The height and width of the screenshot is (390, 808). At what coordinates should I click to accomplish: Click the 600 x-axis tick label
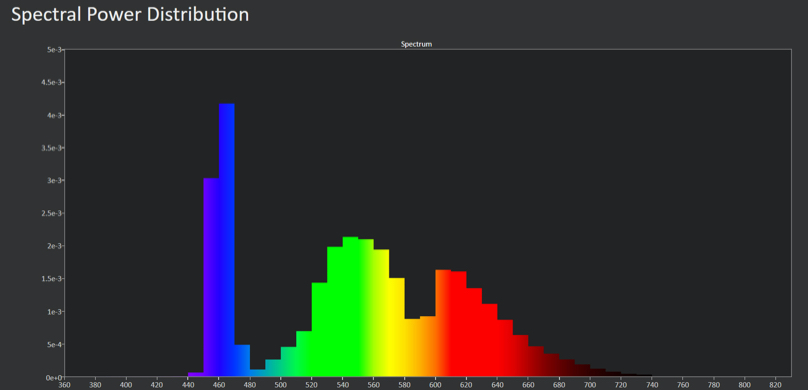click(435, 385)
